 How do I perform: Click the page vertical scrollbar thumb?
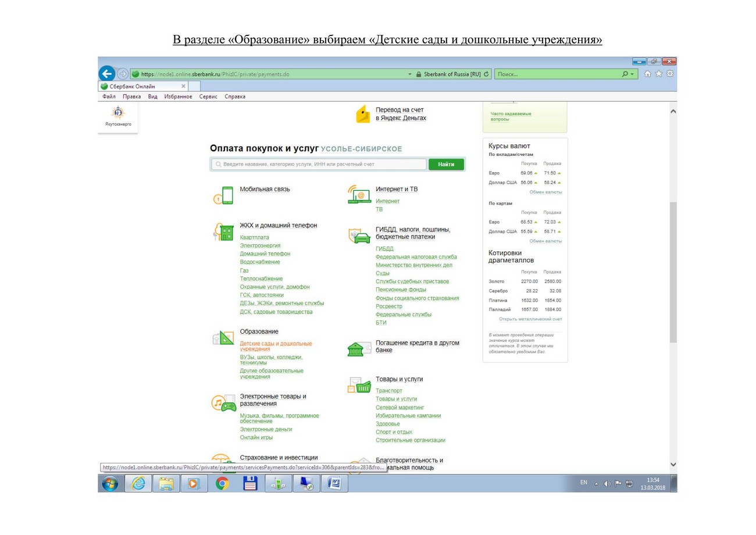673,272
